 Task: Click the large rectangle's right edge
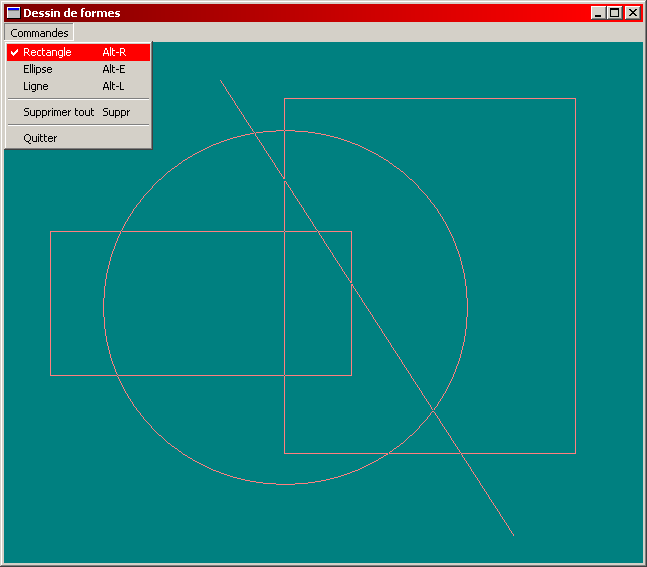575,275
